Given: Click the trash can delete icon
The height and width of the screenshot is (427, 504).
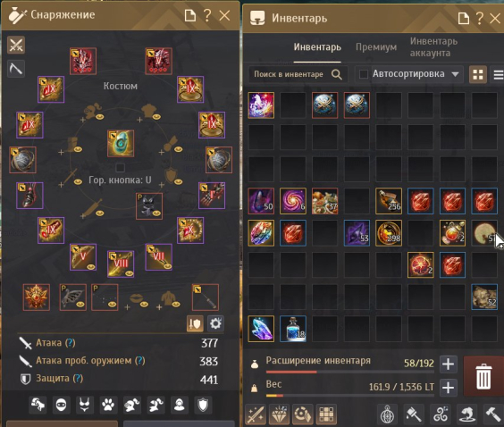Looking at the screenshot, I should click(x=483, y=376).
